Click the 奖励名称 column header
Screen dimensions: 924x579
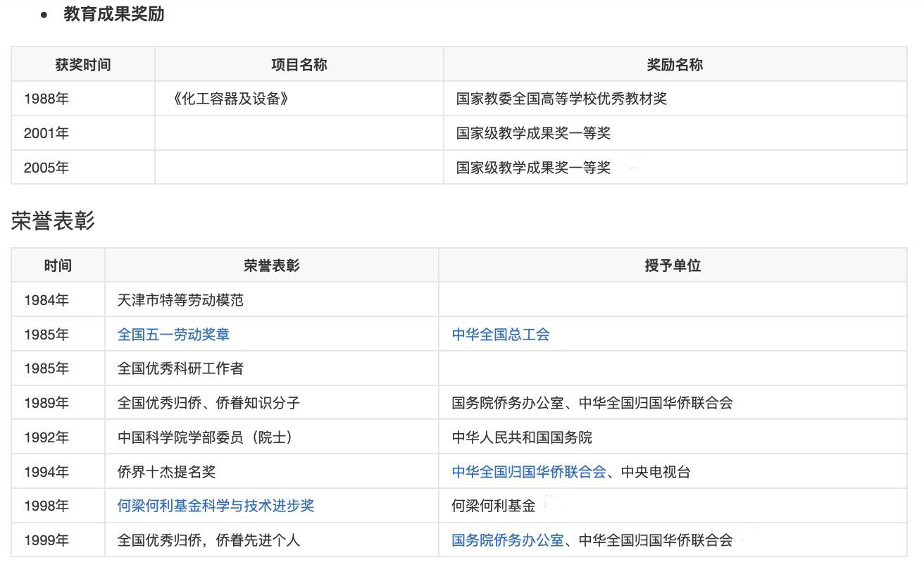pyautogui.click(x=675, y=65)
